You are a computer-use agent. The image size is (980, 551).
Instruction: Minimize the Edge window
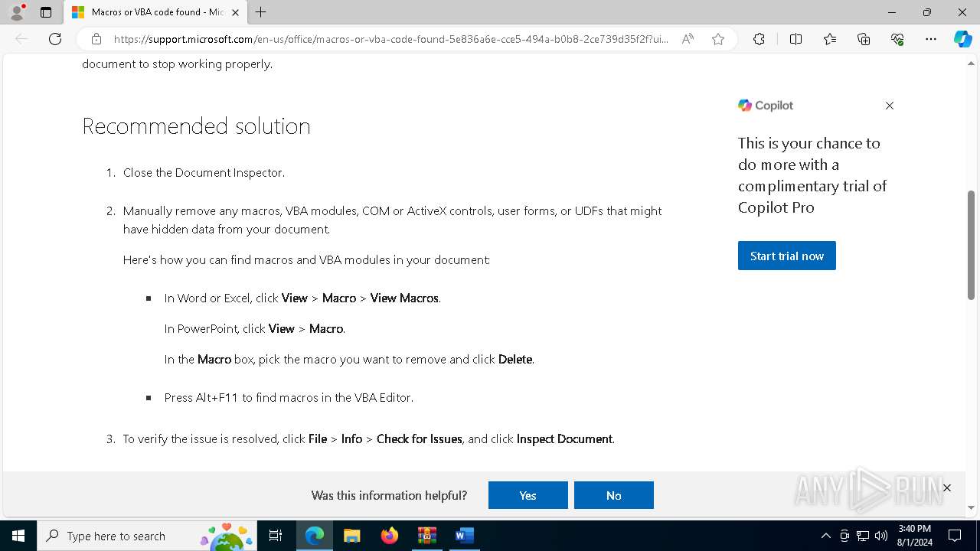pos(892,12)
